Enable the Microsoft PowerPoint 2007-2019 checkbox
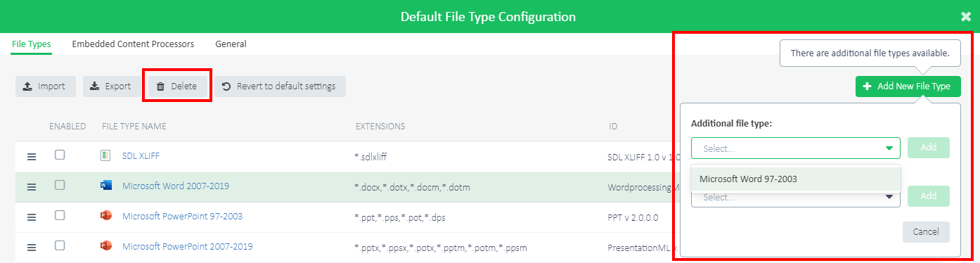The height and width of the screenshot is (263, 980). click(x=60, y=245)
